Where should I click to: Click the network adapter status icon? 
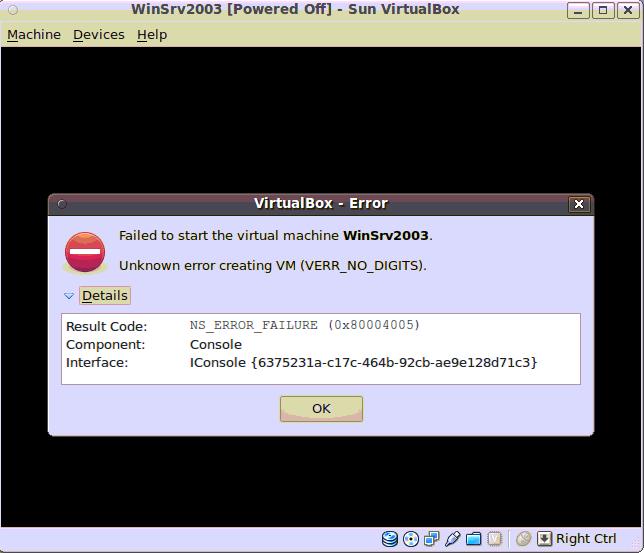click(432, 539)
